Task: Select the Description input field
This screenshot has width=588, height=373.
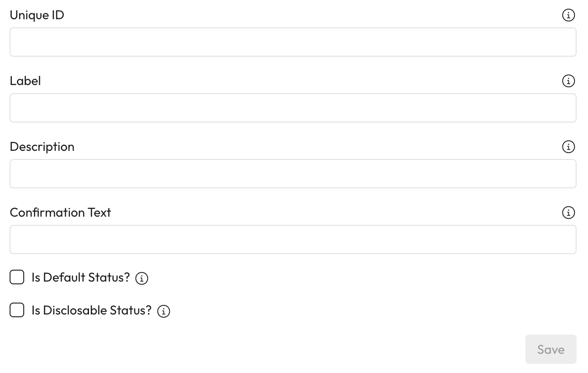Action: point(293,174)
